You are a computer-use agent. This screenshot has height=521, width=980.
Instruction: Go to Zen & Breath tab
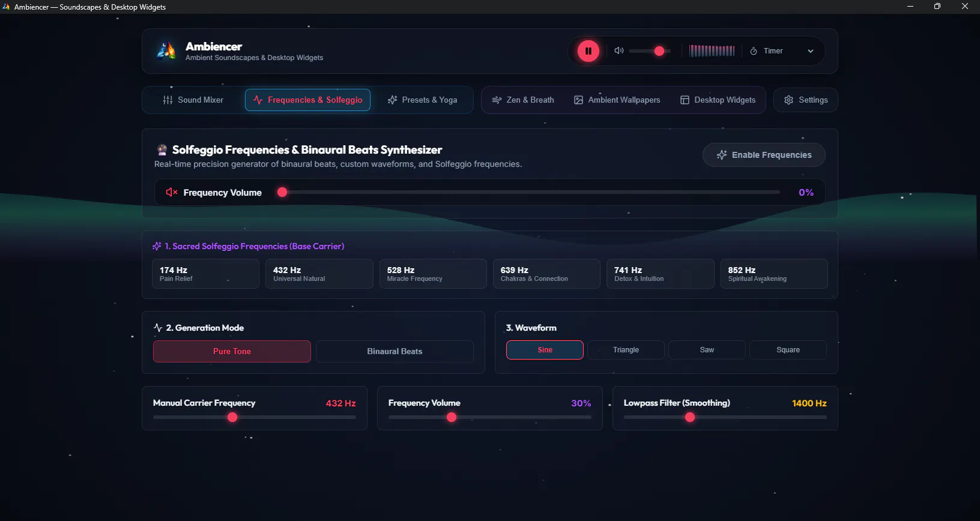point(523,100)
